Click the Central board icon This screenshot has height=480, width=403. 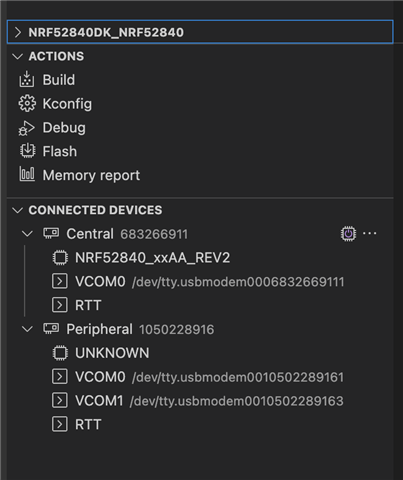tap(51, 233)
